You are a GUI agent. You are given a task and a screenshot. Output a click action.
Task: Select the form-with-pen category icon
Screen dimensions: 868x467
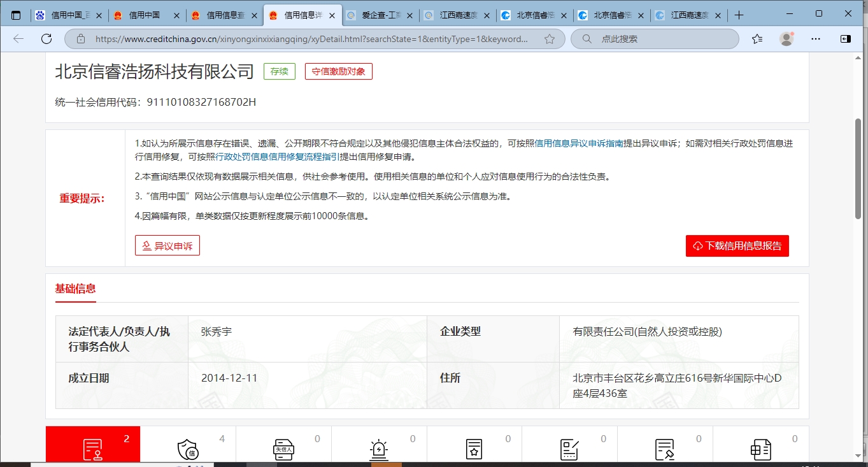(x=569, y=449)
